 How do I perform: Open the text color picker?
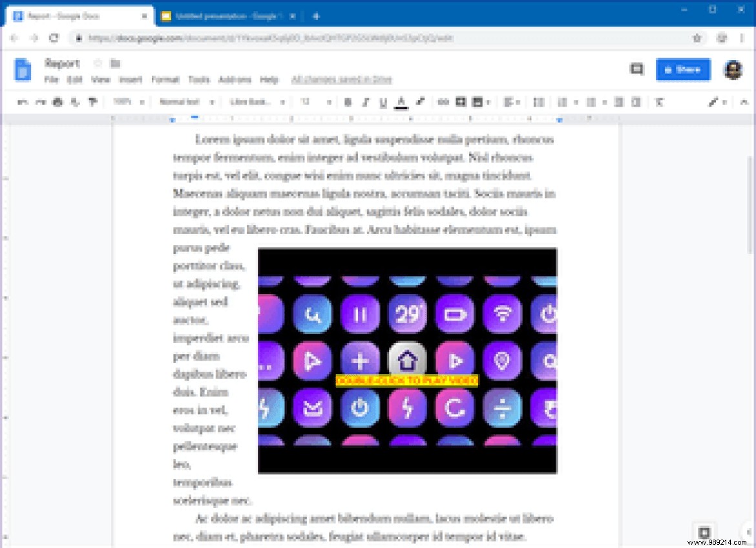402,101
